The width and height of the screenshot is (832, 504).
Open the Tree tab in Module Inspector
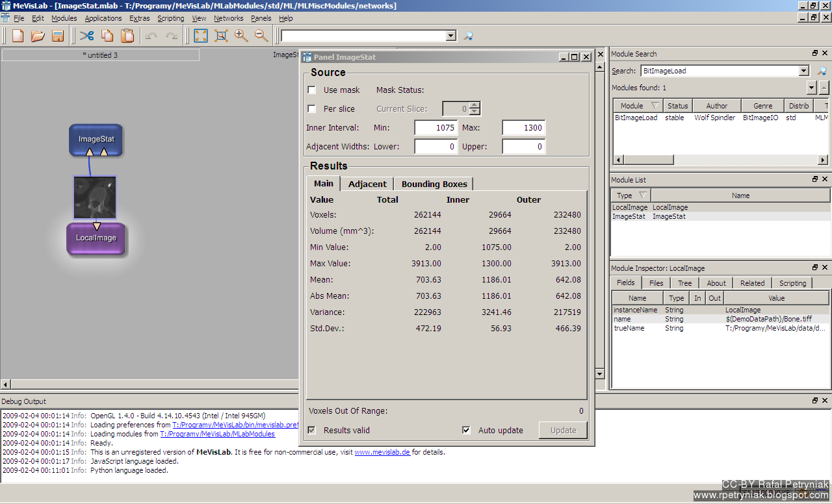tap(684, 283)
